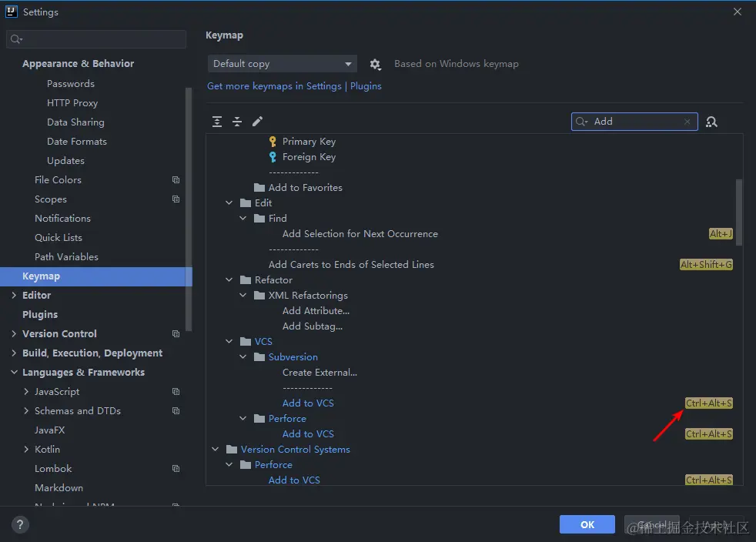Open the JavaFX settings page
This screenshot has height=542, width=756.
(x=50, y=430)
